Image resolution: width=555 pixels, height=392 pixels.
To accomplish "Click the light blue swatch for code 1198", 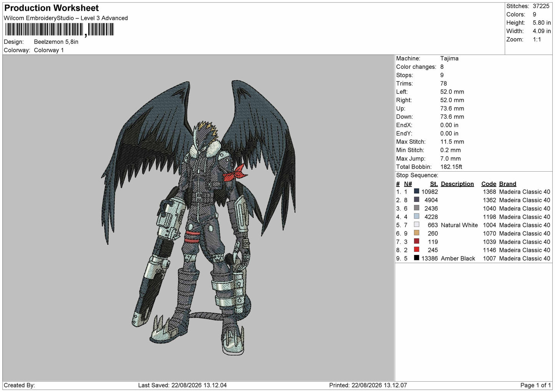I will click(416, 216).
